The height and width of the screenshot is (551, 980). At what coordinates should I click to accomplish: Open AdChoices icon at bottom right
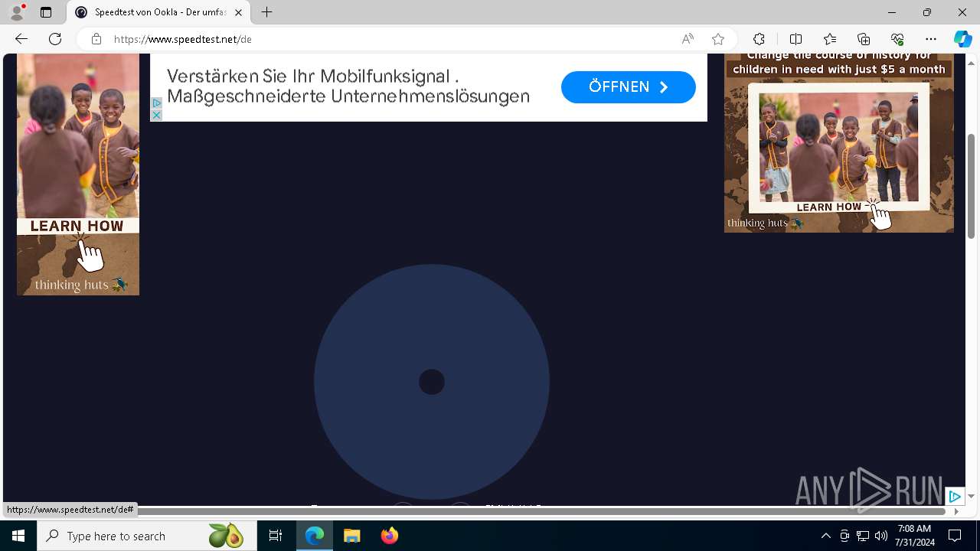(x=955, y=497)
